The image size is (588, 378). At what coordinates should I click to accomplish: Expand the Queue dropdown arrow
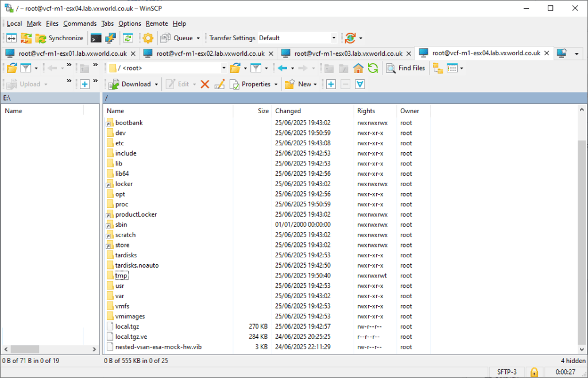pos(198,38)
